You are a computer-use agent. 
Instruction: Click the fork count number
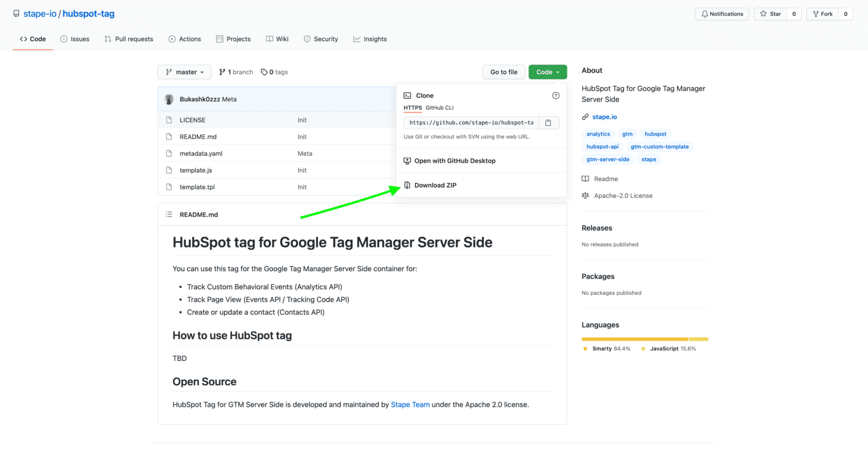click(x=845, y=14)
